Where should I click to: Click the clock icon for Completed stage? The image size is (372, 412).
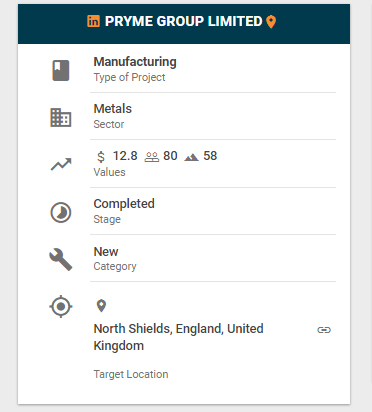pyautogui.click(x=61, y=212)
